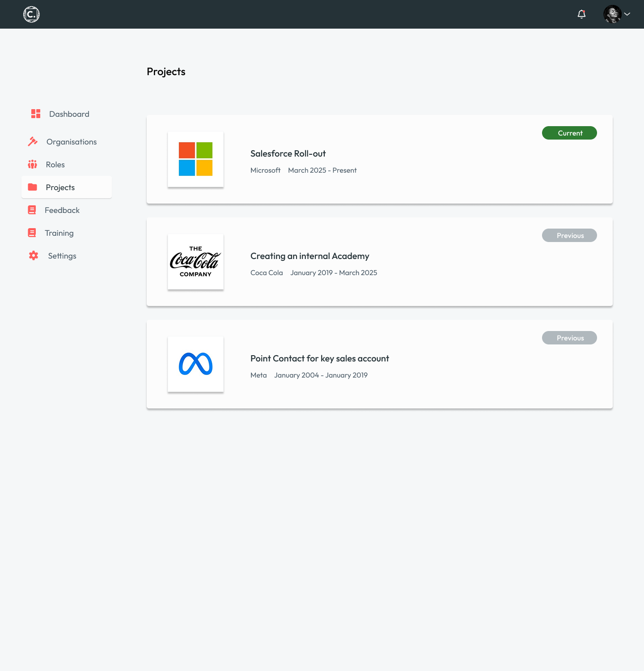This screenshot has width=644, height=671.
Task: Open the Settings gear icon
Action: (33, 255)
